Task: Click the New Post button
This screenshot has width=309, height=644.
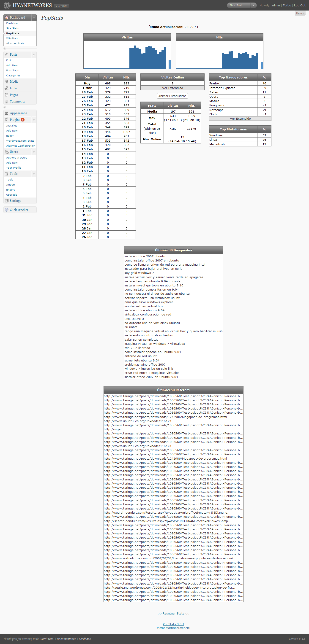Action: [x=236, y=5]
